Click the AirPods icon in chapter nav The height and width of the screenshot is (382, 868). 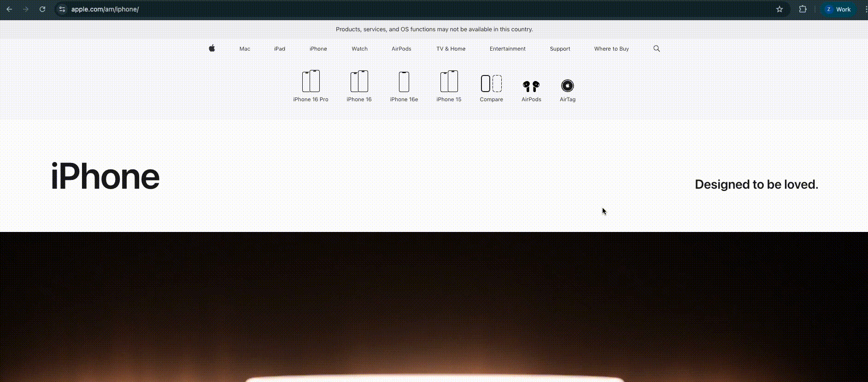click(531, 86)
